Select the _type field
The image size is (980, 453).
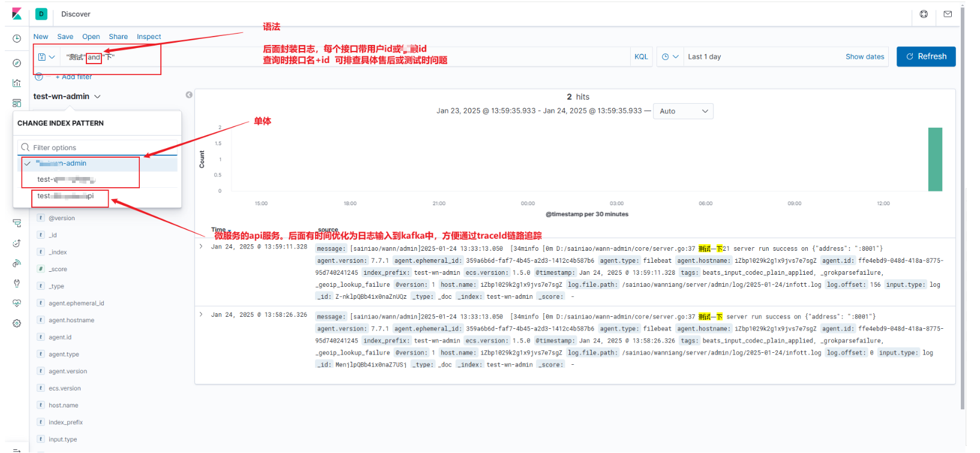[56, 286]
